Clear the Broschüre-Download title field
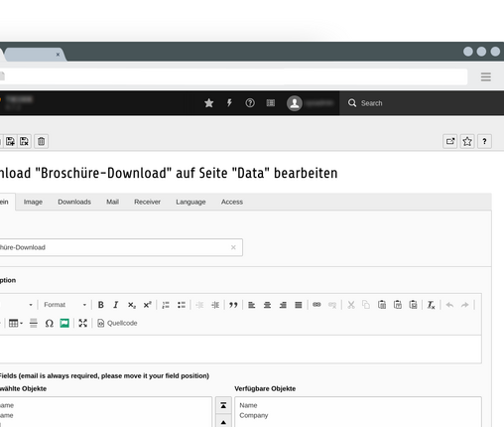The height and width of the screenshot is (427, 504). coord(233,247)
